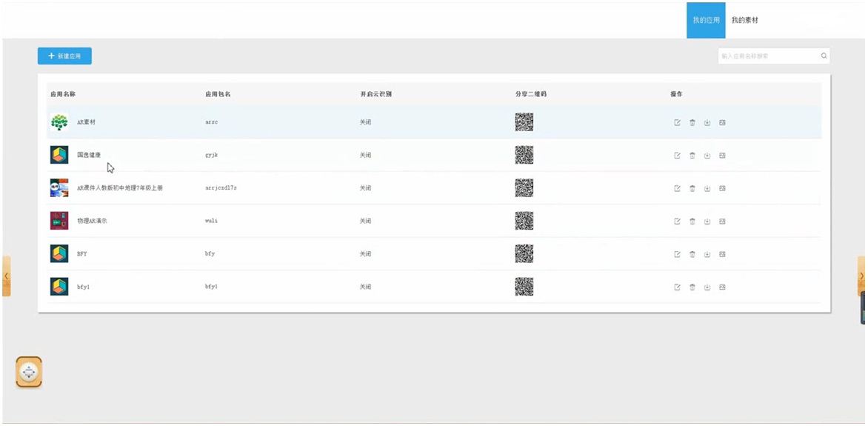This screenshot has height=426, width=868.
Task: Click the 新建应用 button
Action: (64, 56)
